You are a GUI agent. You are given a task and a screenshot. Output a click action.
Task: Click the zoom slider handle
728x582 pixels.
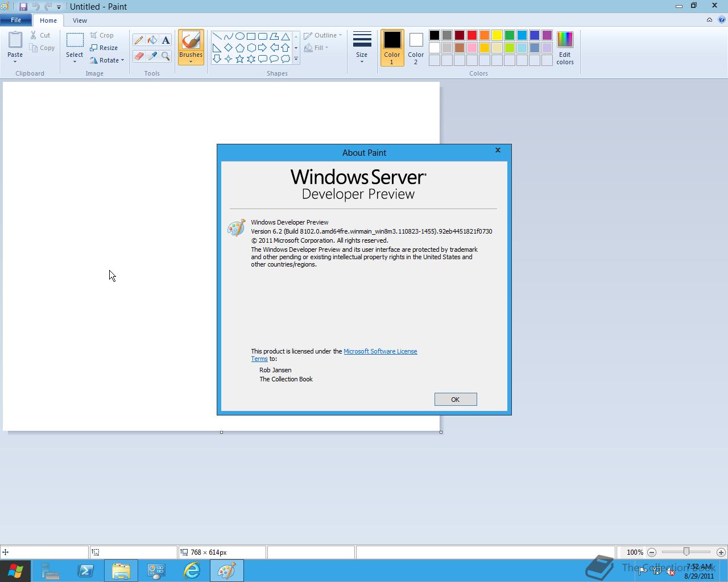(686, 552)
